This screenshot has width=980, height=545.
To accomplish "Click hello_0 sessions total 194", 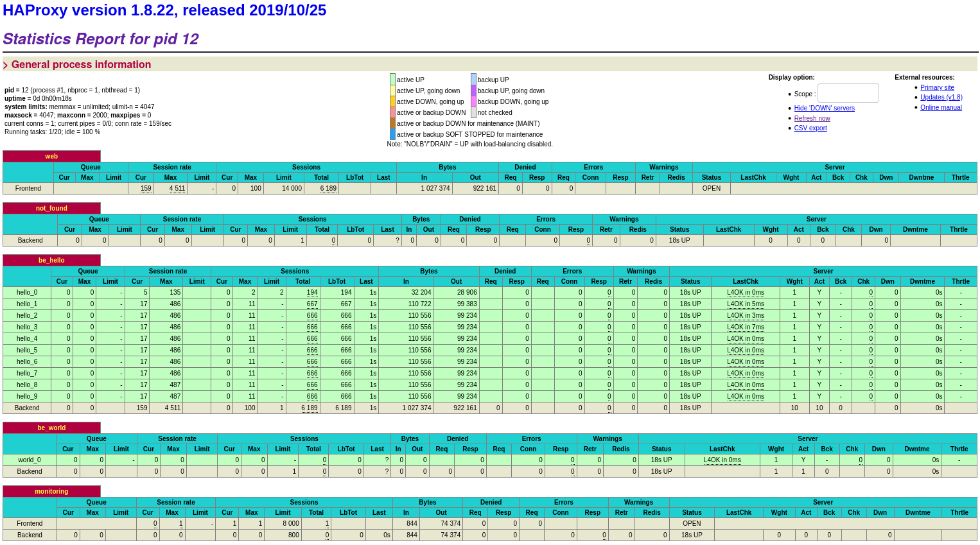I will pos(312,292).
